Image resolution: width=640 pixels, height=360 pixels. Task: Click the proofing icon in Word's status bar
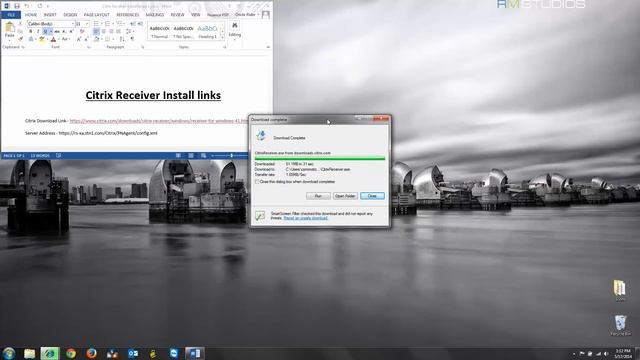(x=58, y=156)
